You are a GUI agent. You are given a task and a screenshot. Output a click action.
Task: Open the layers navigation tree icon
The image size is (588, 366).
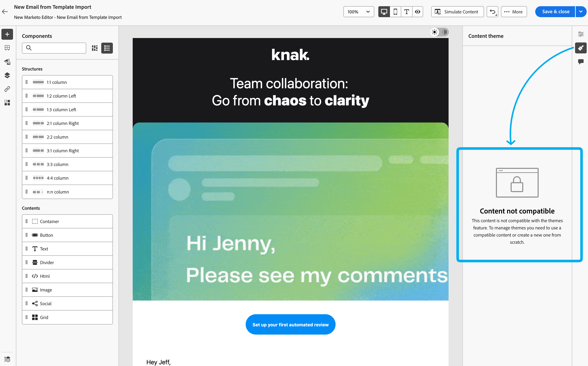(7, 75)
